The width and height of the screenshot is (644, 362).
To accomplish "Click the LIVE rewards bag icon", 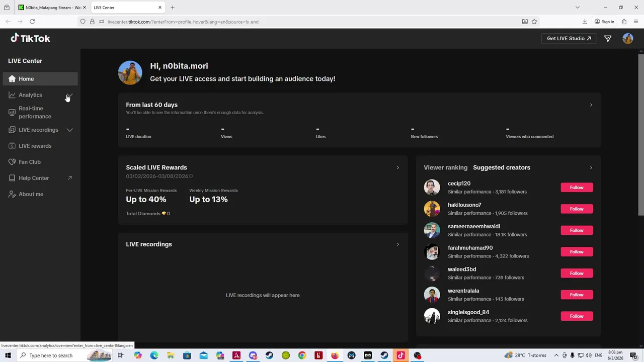I will [x=12, y=146].
